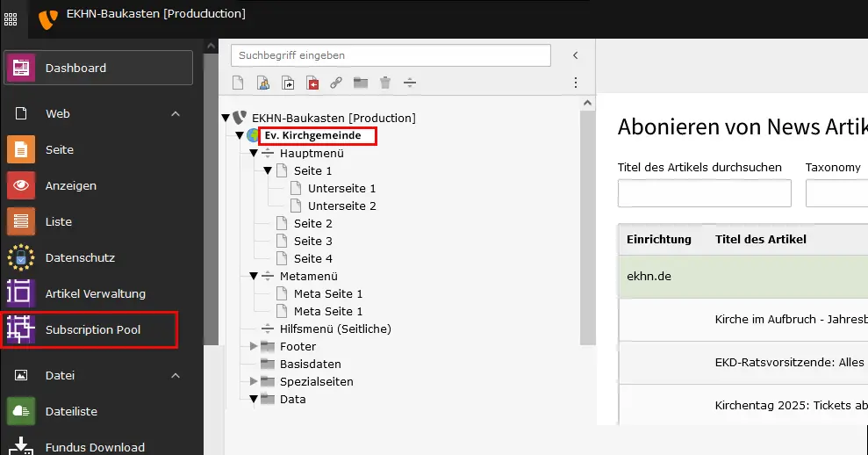Select Seite 4 in page tree

point(312,259)
